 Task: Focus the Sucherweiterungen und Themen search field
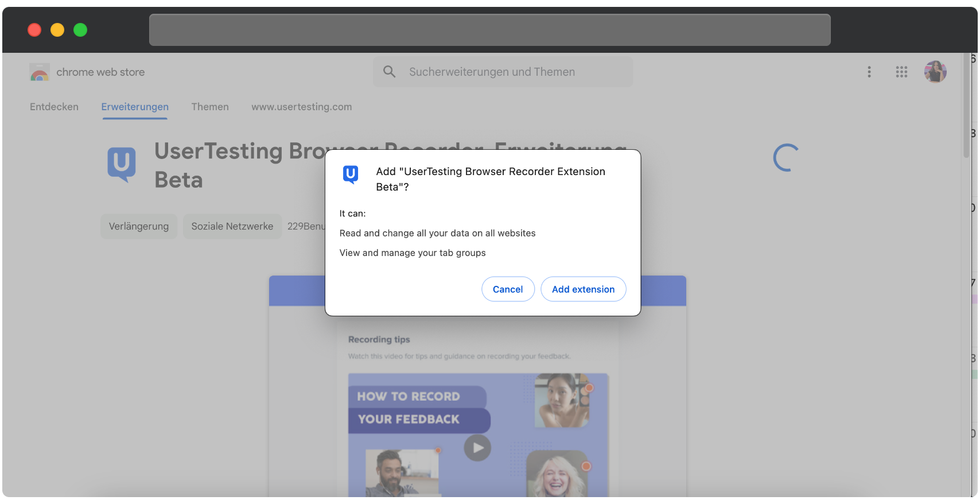(503, 72)
